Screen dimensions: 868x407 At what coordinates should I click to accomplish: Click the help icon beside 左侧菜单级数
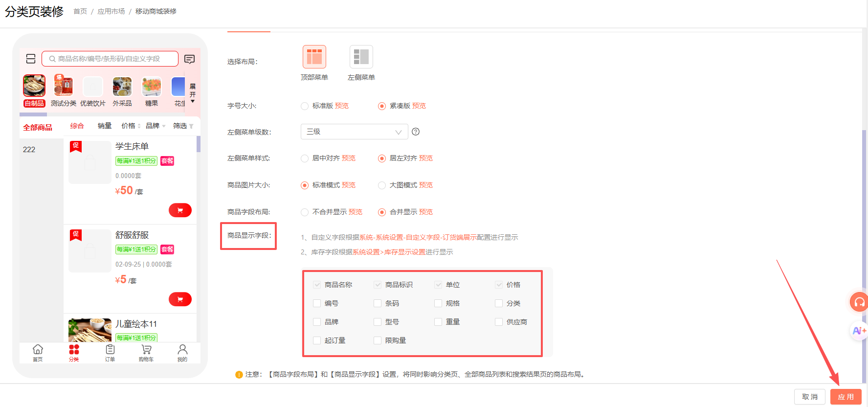[416, 132]
